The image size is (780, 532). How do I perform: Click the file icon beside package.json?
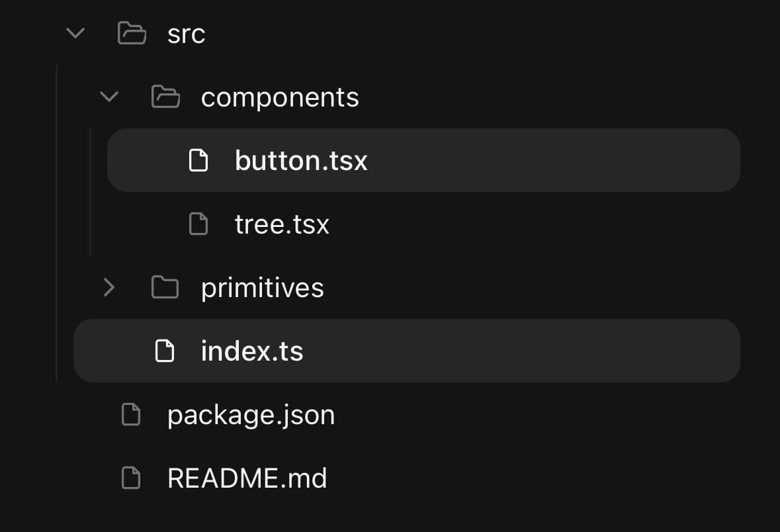click(x=132, y=415)
